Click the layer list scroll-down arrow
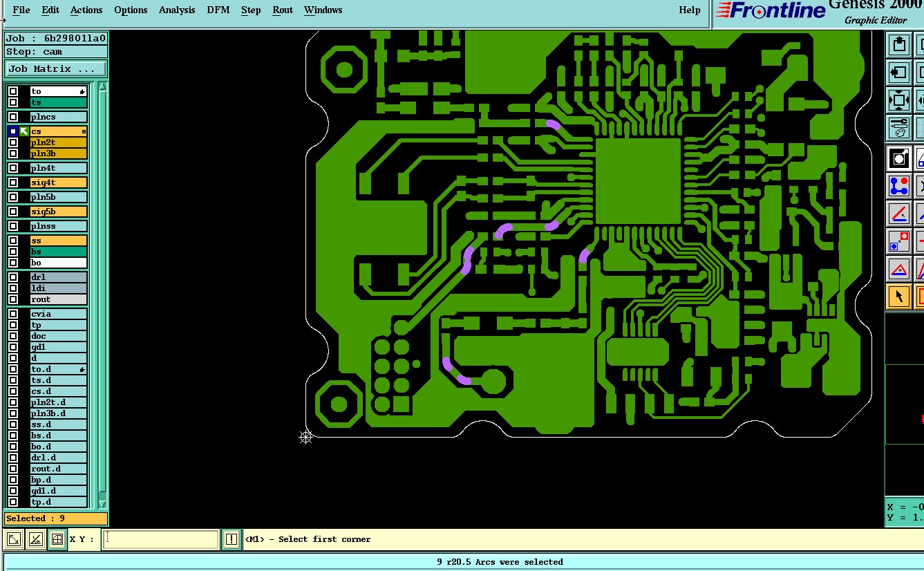Viewport: 924px width, 571px height. pyautogui.click(x=102, y=504)
